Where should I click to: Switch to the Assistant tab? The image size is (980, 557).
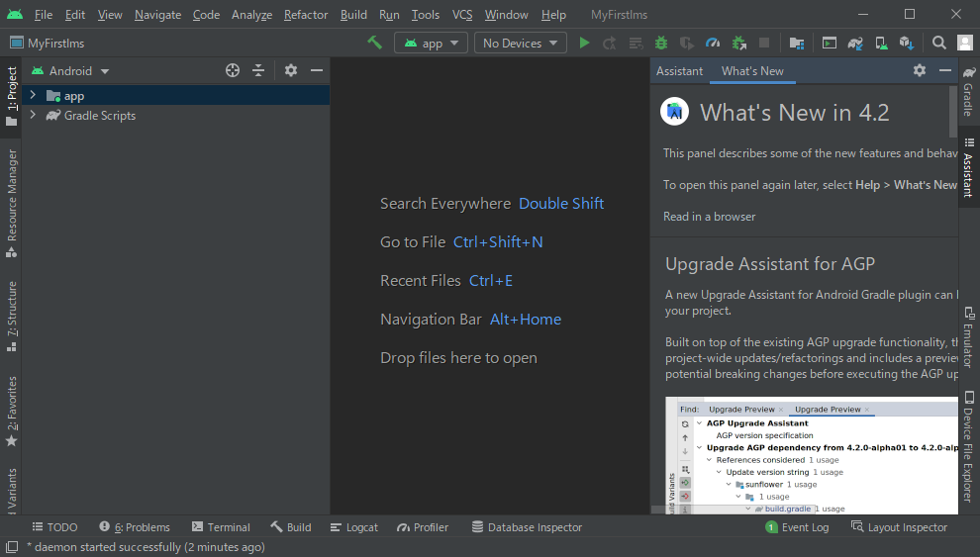click(679, 70)
